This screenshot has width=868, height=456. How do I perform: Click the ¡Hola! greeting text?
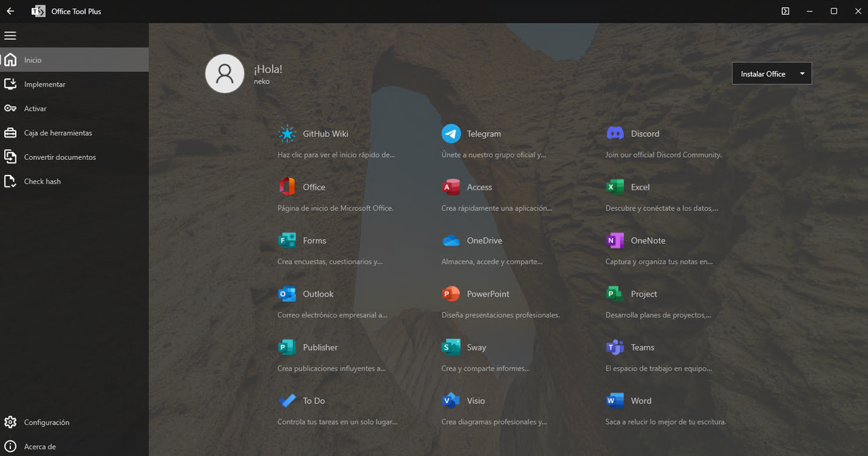[268, 69]
